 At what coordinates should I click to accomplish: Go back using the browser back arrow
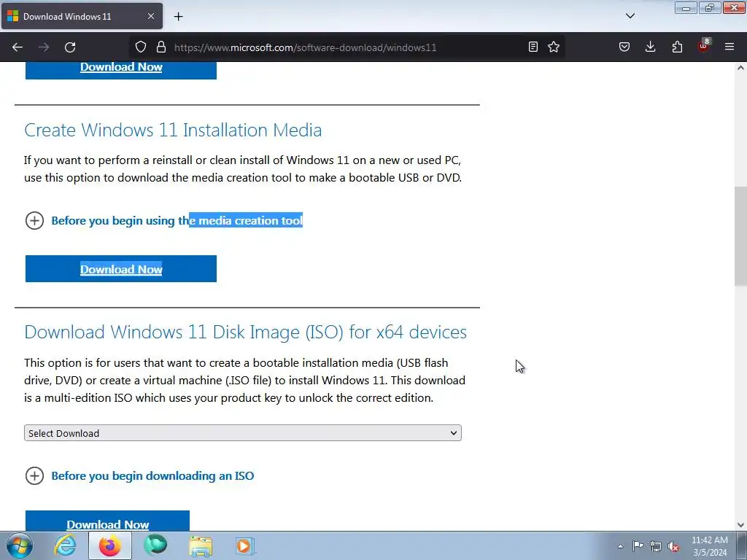pos(18,47)
